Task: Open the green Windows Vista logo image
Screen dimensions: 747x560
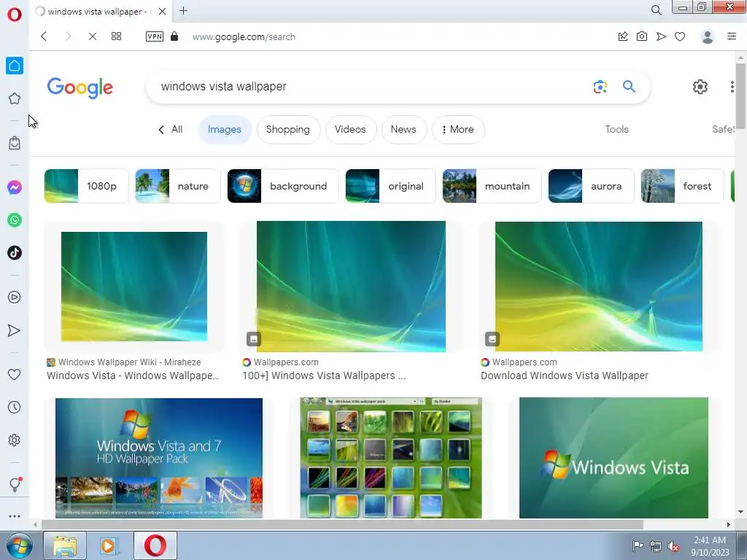Action: click(614, 458)
